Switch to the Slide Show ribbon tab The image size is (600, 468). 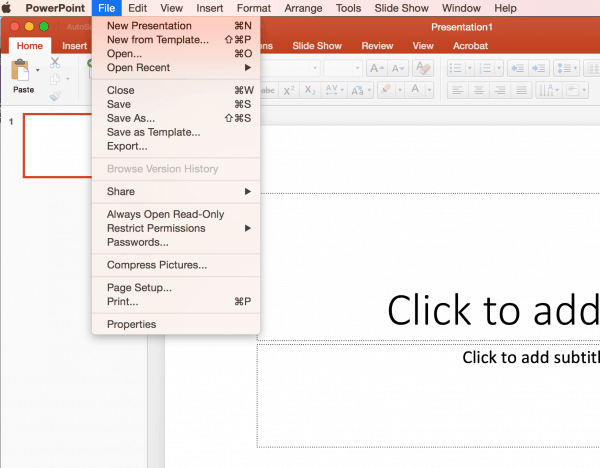(x=317, y=46)
